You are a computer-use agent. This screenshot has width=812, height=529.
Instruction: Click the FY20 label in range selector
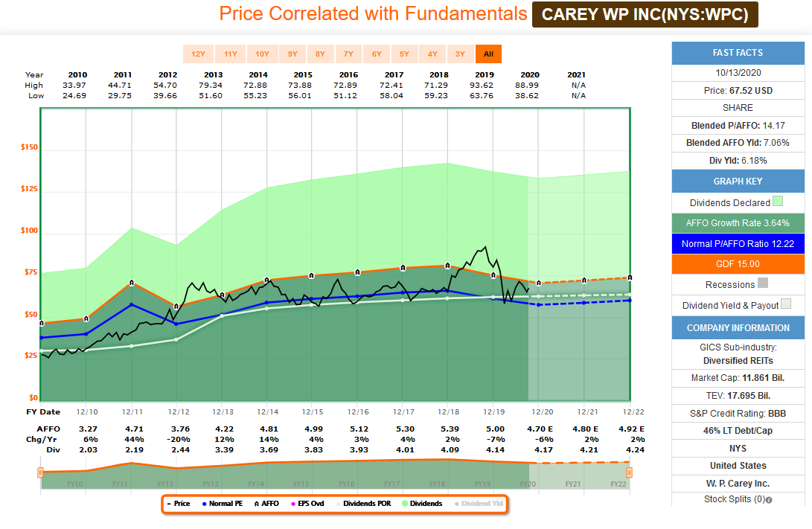point(528,484)
